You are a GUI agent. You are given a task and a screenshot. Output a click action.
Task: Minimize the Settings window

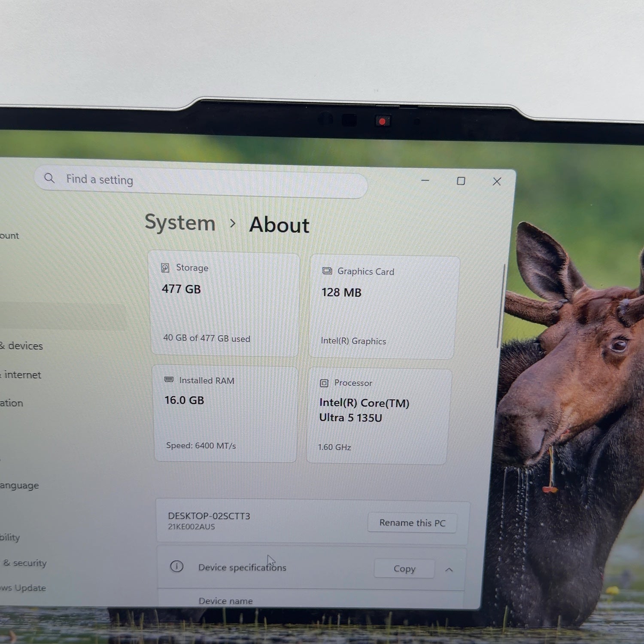425,180
